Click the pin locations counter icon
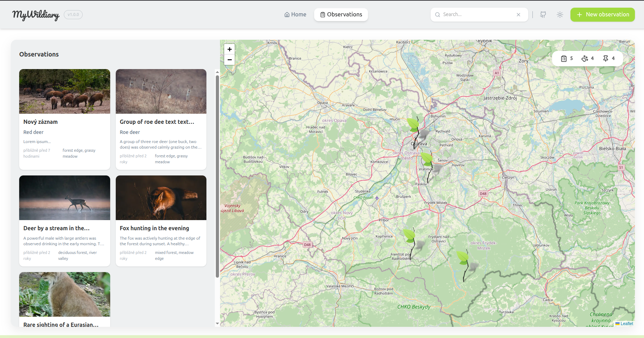This screenshot has height=338, width=644. pos(606,58)
